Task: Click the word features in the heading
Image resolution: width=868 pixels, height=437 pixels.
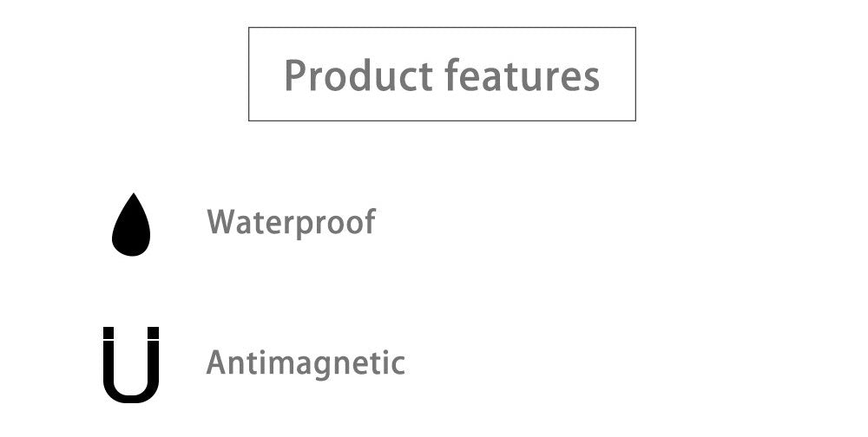Action: pyautogui.click(x=523, y=75)
